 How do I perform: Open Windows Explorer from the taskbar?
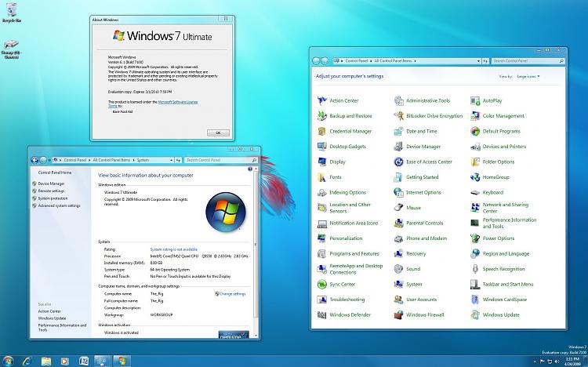click(x=46, y=362)
